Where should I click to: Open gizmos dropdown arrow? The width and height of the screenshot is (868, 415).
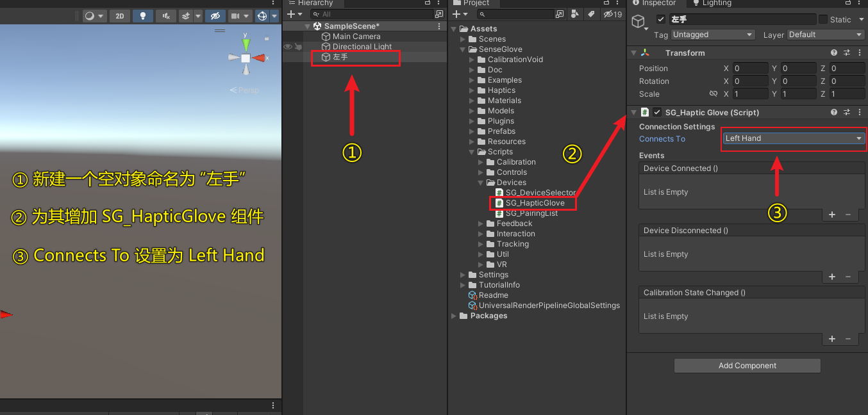coord(274,16)
